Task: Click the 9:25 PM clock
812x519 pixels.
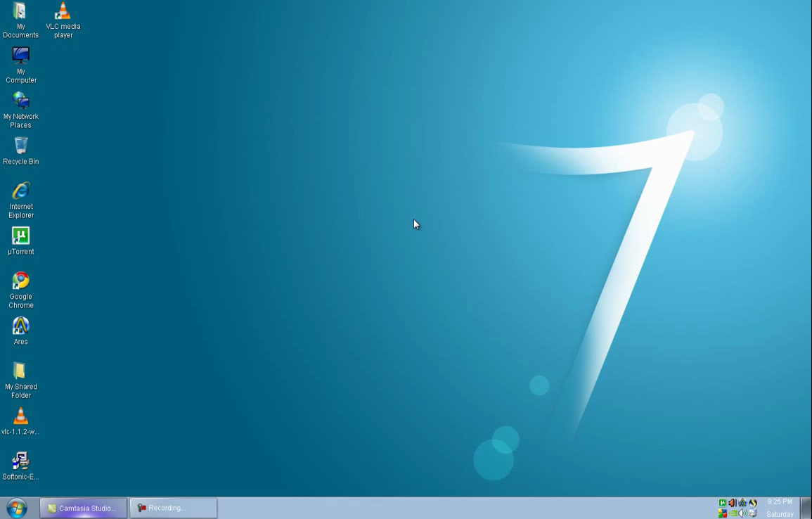Action: point(780,502)
